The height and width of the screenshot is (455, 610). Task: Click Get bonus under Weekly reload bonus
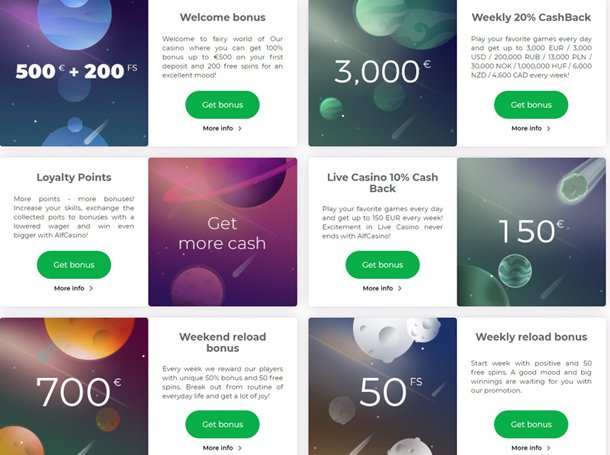point(531,424)
